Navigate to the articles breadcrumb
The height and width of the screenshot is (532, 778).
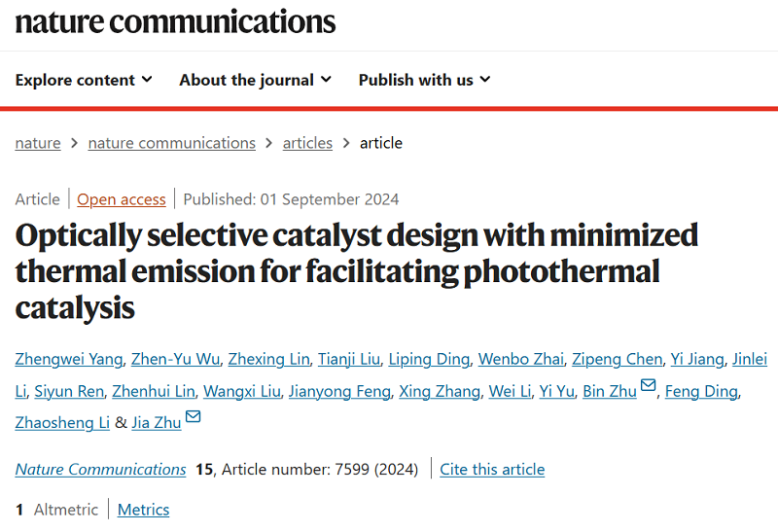[x=307, y=143]
